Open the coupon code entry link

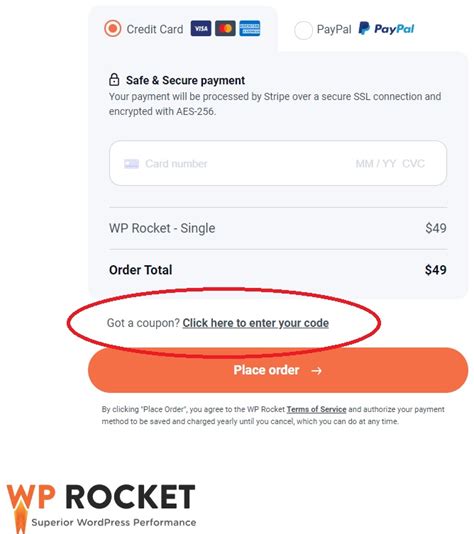256,323
